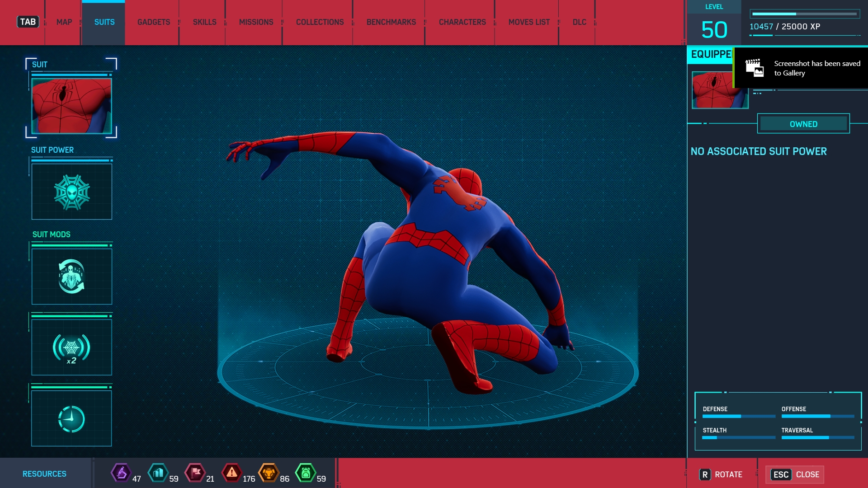
Task: Click the green backpack token icon
Action: pos(306,473)
